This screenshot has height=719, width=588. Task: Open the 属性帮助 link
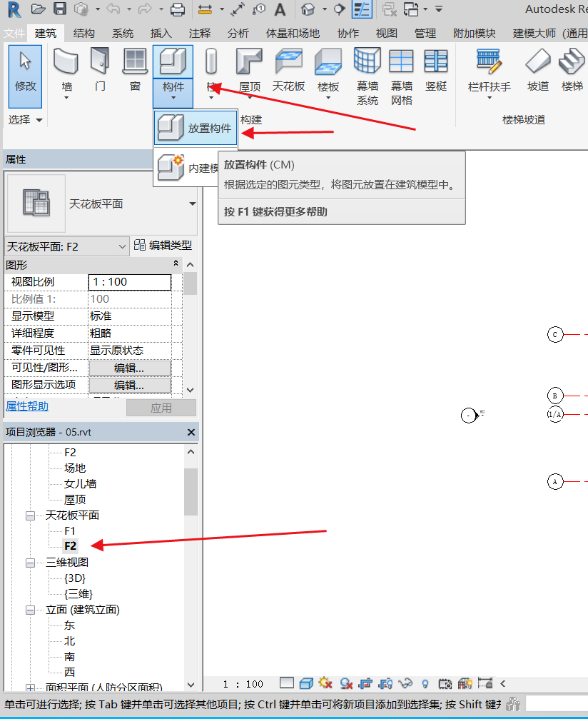pyautogui.click(x=27, y=406)
